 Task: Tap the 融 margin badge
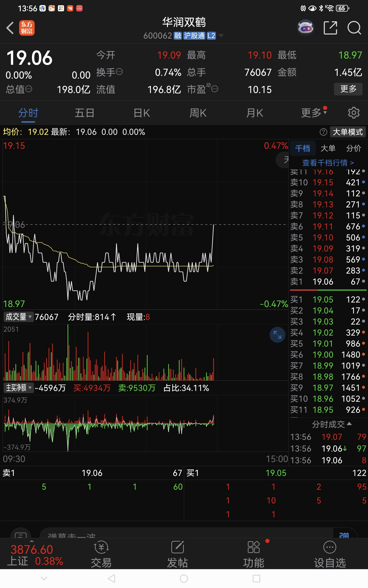click(177, 36)
